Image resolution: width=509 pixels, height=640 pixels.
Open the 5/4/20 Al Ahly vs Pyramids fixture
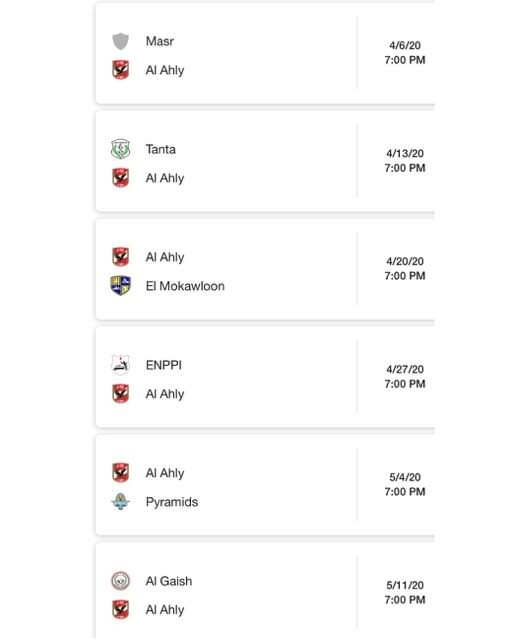265,484
